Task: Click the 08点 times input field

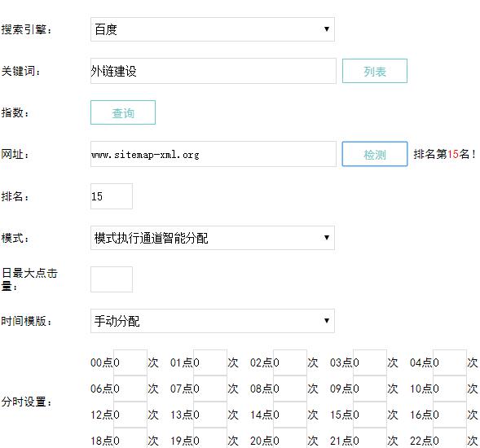Action: [x=290, y=389]
